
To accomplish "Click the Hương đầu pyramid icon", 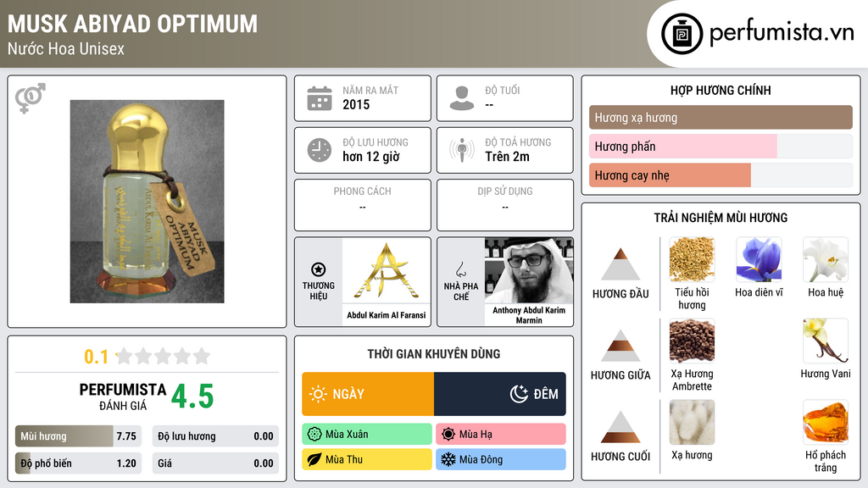I will [x=620, y=264].
